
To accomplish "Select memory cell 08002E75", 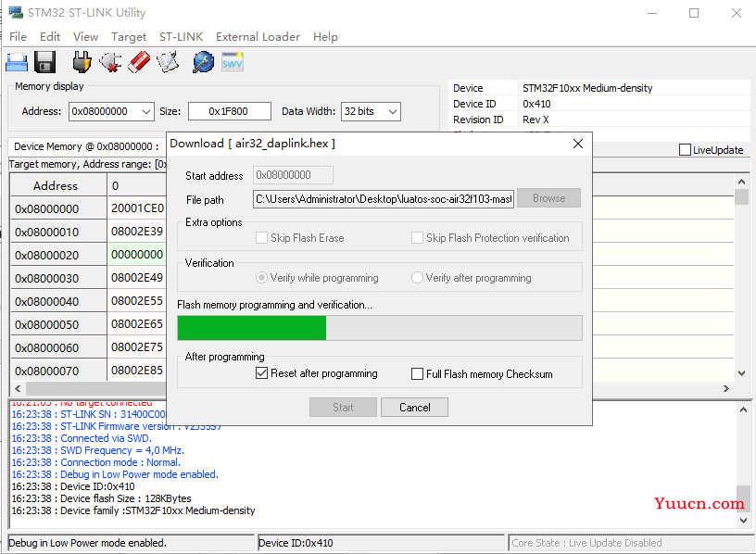I will 137,347.
